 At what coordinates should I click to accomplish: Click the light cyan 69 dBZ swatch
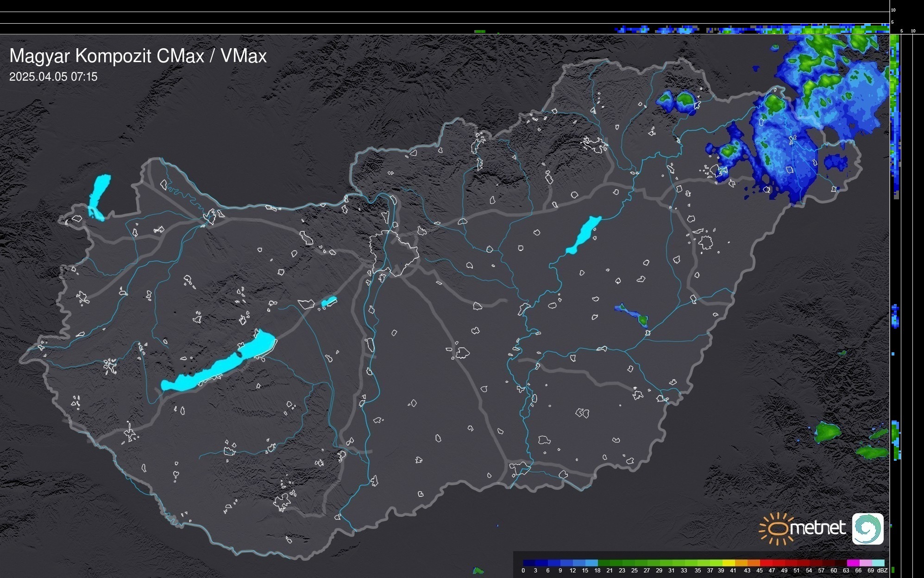(879, 563)
